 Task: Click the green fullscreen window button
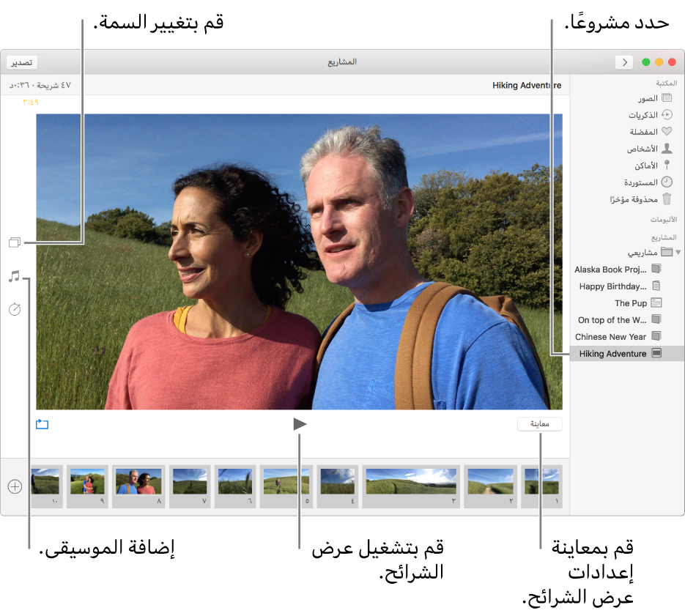[x=645, y=62]
